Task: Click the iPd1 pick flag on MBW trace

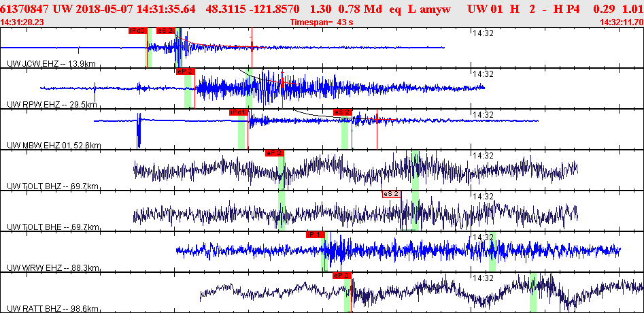Action: click(x=239, y=112)
